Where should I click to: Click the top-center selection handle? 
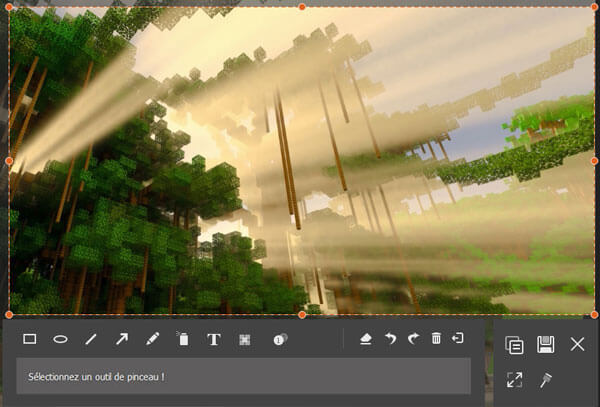302,7
